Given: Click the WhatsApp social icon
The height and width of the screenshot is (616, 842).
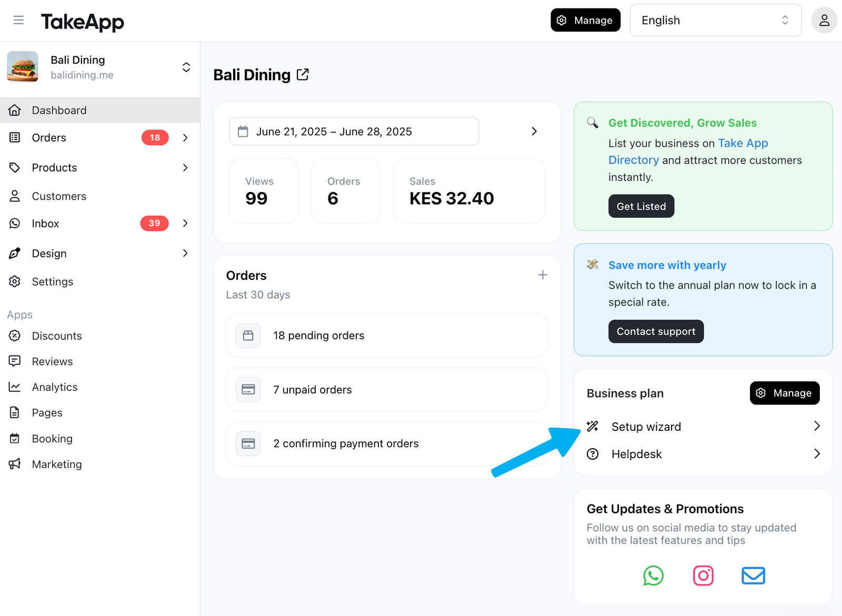Looking at the screenshot, I should click(653, 575).
